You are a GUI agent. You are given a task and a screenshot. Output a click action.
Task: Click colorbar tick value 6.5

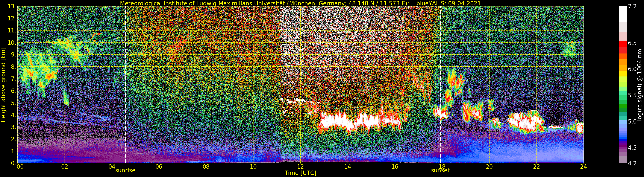coord(632,43)
